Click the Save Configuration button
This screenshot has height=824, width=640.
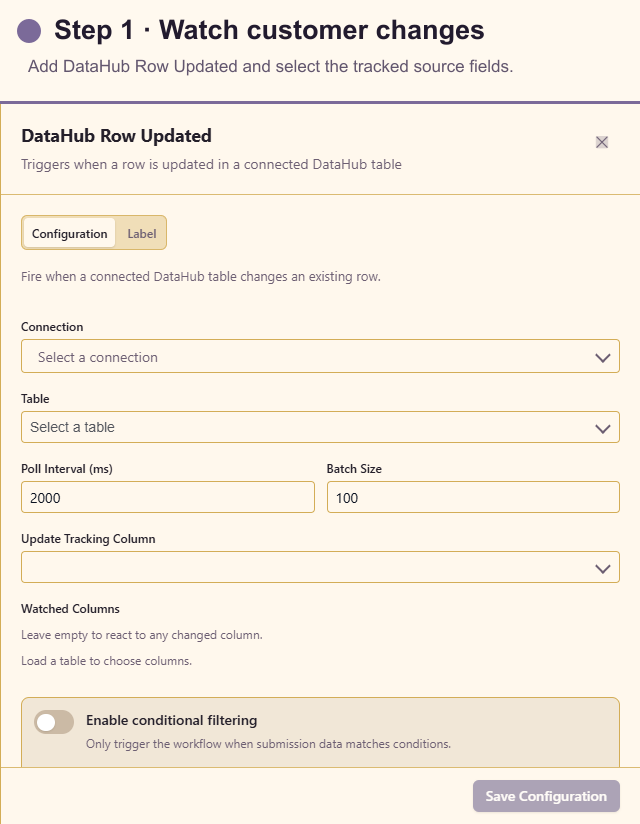pyautogui.click(x=546, y=796)
